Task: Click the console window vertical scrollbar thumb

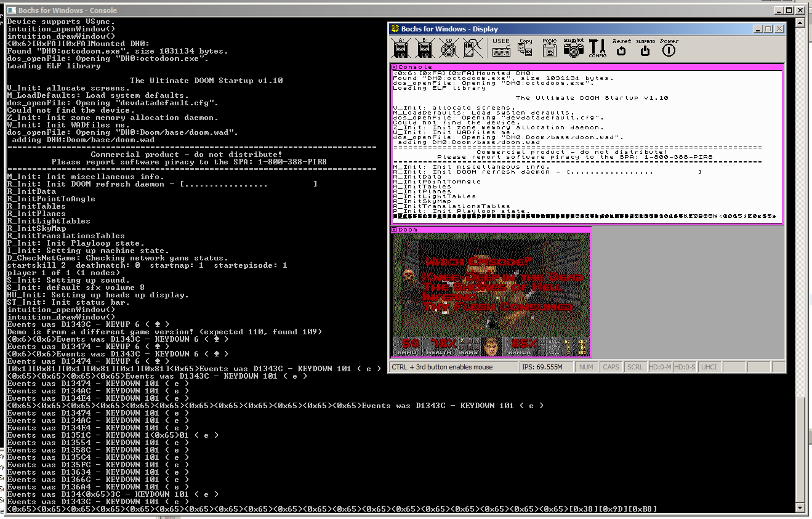Action: [x=800, y=449]
